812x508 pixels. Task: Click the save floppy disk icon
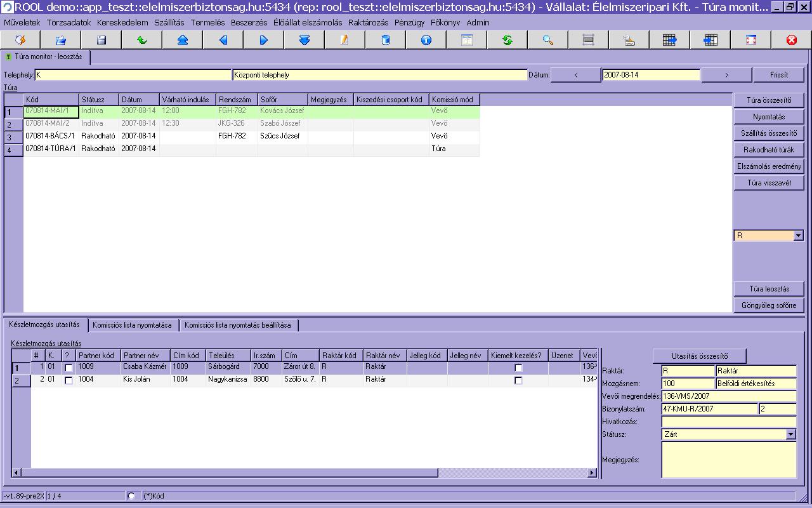click(x=101, y=40)
